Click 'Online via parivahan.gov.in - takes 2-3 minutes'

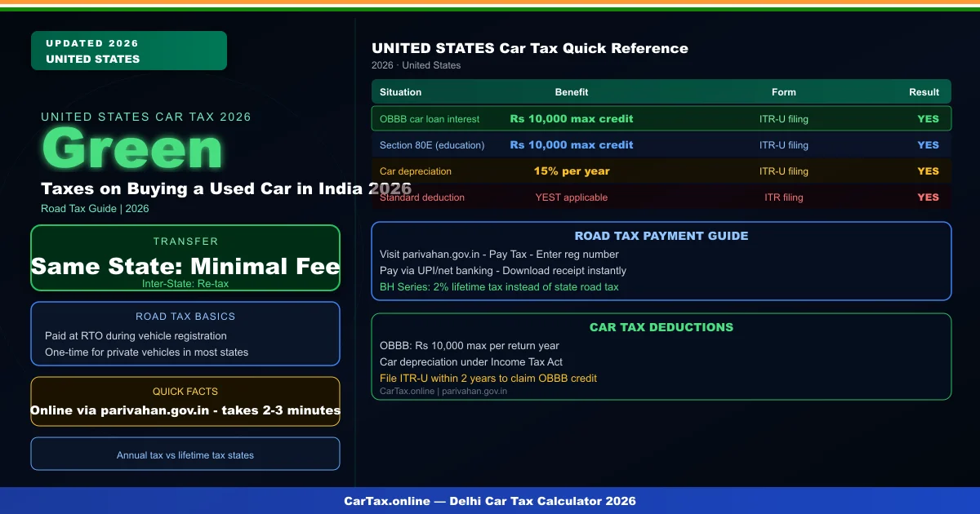coord(185,410)
